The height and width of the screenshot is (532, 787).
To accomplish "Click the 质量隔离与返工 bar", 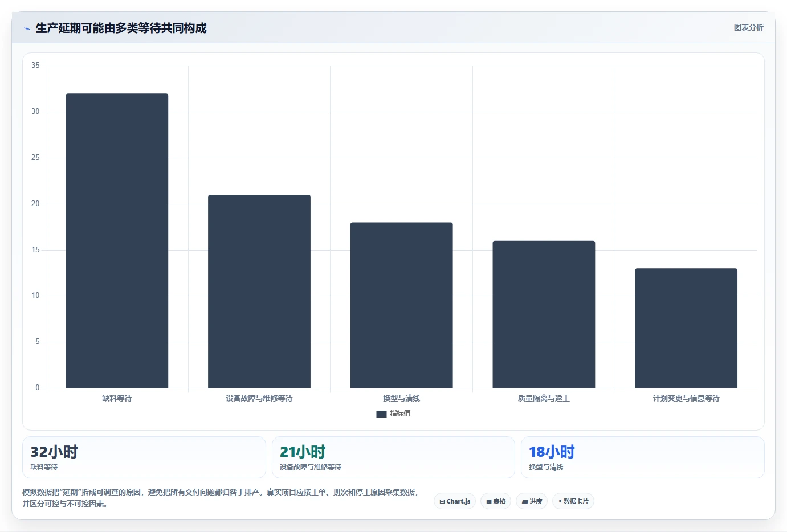I will tap(544, 314).
